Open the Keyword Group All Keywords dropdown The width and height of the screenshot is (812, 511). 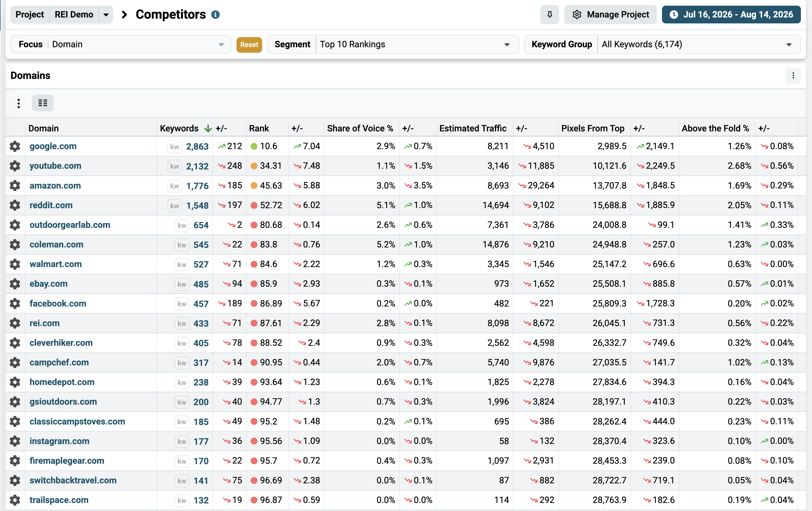[x=662, y=44]
